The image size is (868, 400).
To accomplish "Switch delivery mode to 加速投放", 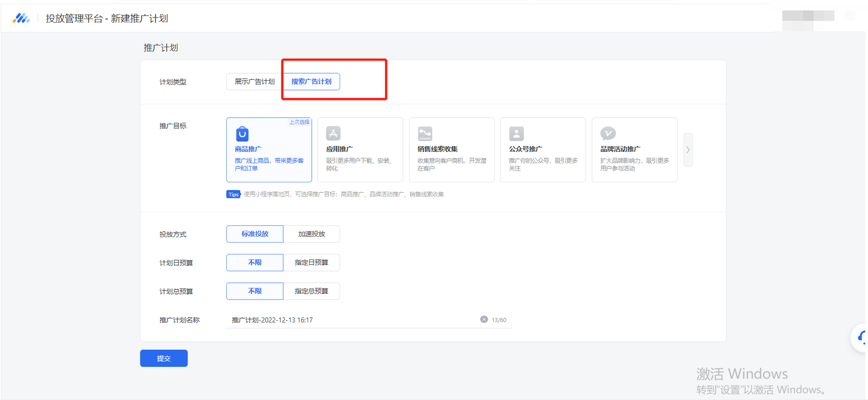I will 311,234.
